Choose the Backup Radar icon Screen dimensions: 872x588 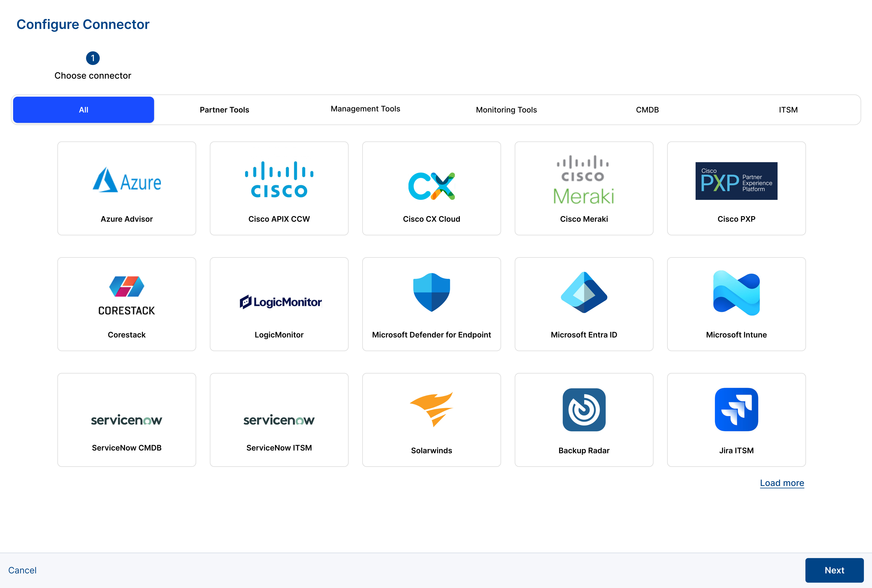click(x=584, y=409)
